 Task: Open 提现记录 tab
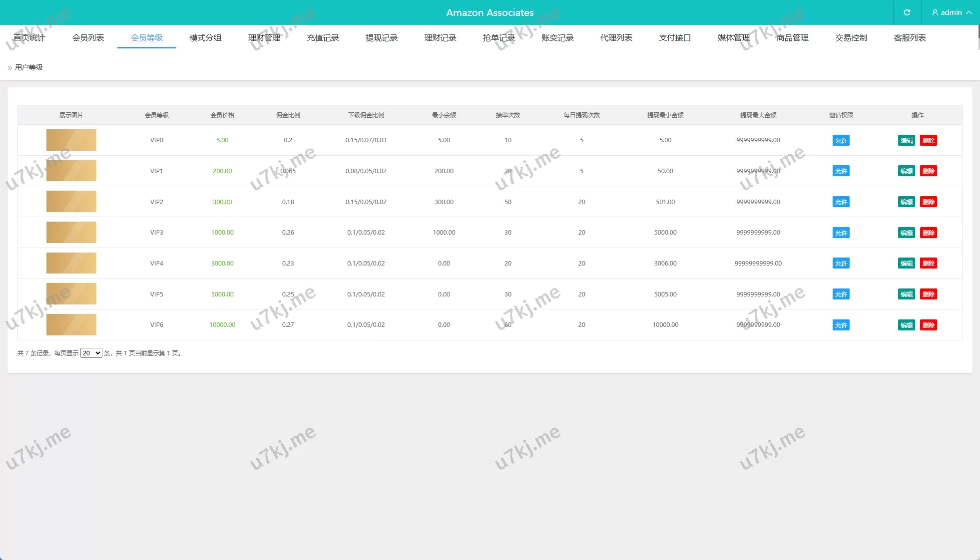point(381,38)
